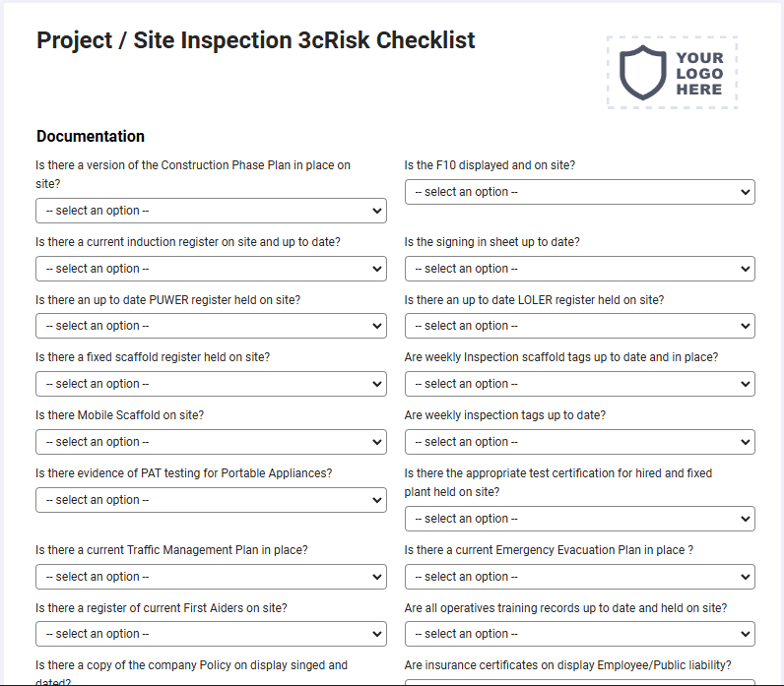Expand the fixed scaffold register dropdown
This screenshot has width=784, height=686.
pyautogui.click(x=211, y=384)
